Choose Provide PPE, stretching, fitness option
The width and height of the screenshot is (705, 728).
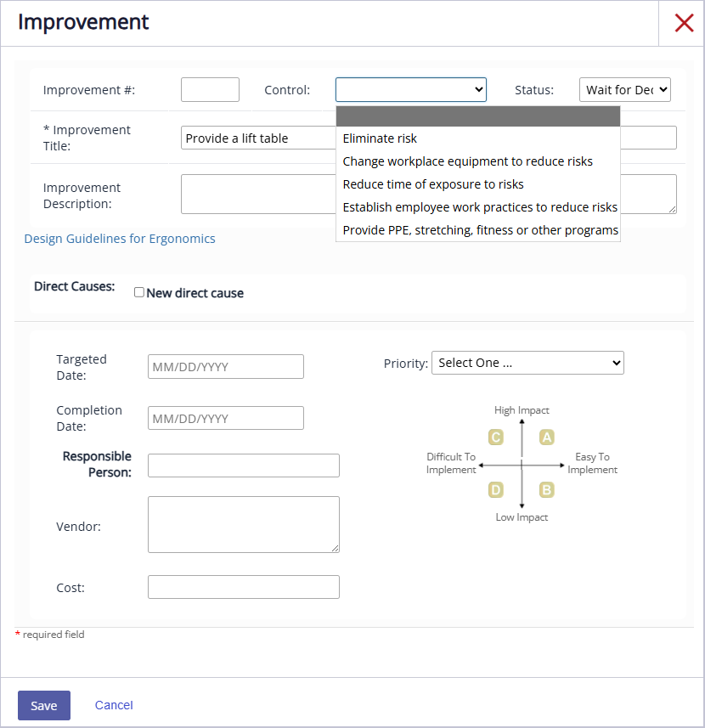pos(480,230)
